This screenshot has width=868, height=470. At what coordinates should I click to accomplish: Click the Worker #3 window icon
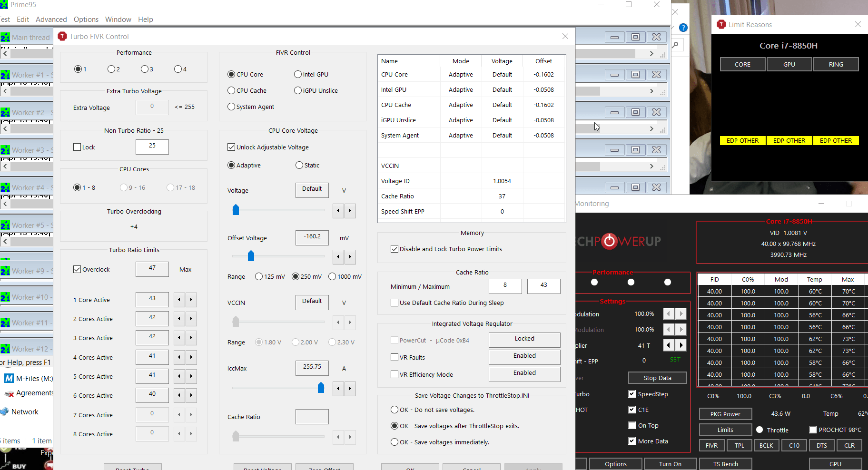pyautogui.click(x=5, y=150)
